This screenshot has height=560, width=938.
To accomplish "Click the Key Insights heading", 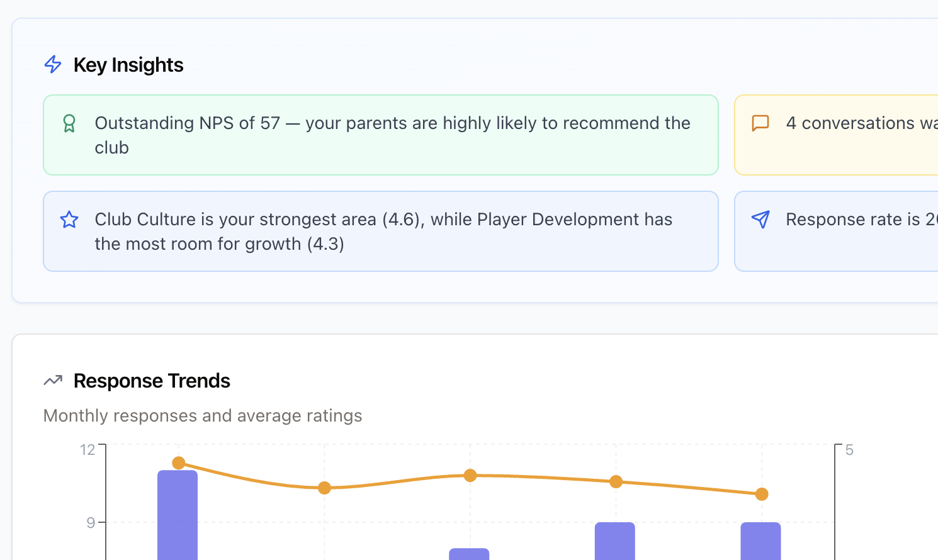I will (128, 64).
